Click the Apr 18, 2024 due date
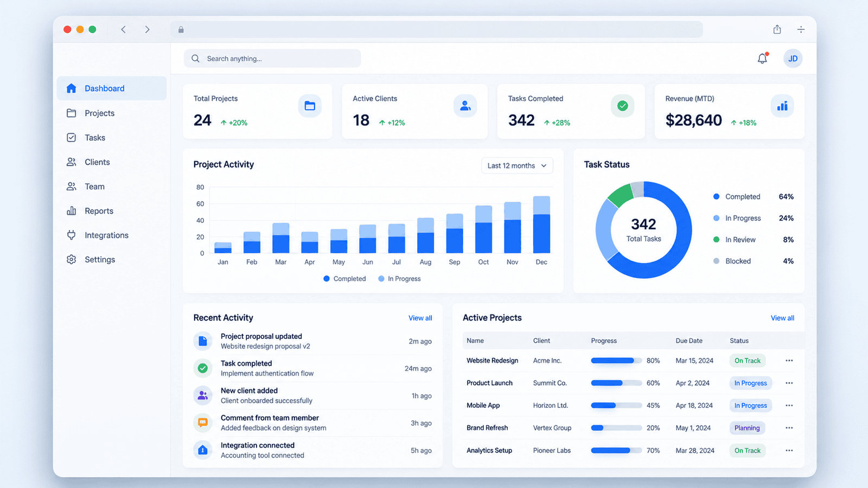The height and width of the screenshot is (488, 868). [x=694, y=406]
